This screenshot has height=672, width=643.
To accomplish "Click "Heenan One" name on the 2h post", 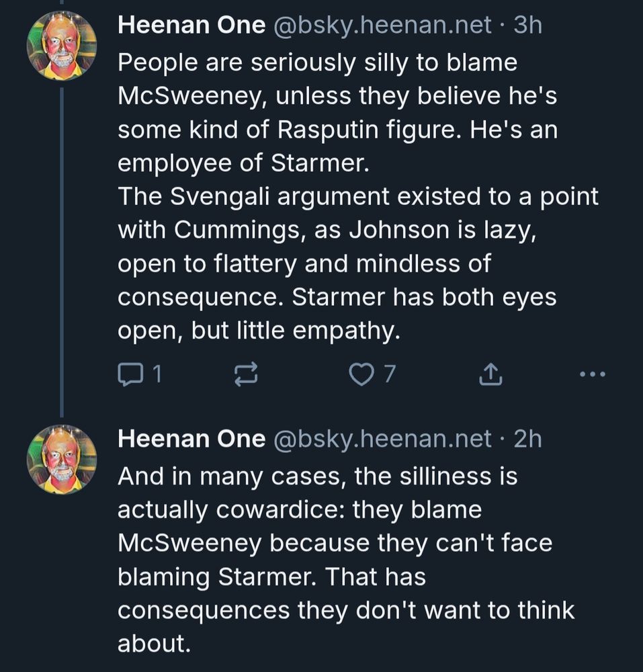I will click(191, 439).
